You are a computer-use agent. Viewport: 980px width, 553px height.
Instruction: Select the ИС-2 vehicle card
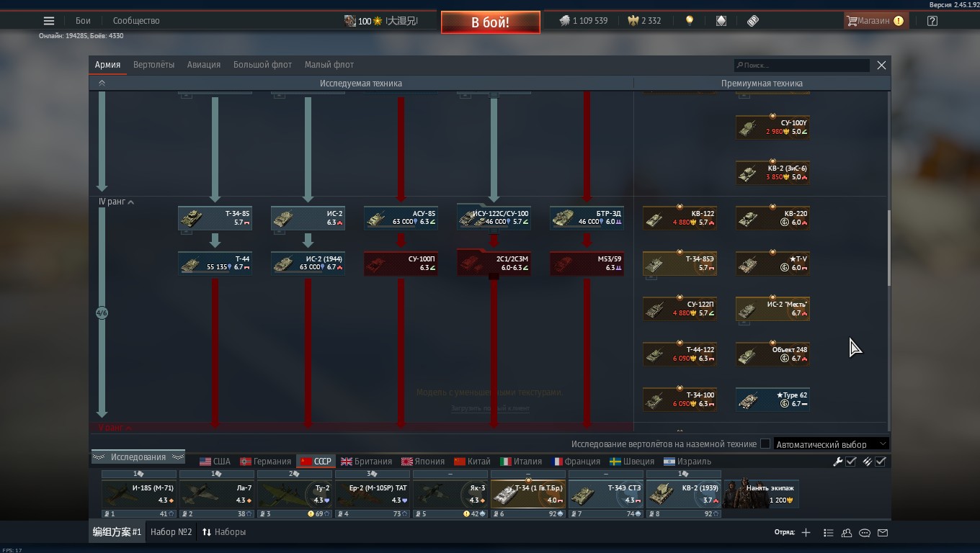pos(308,218)
